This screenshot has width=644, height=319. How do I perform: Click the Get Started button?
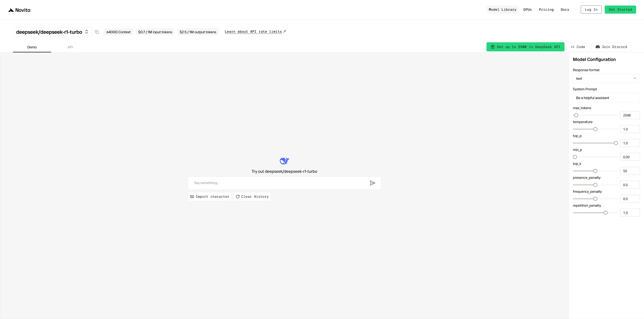point(620,10)
